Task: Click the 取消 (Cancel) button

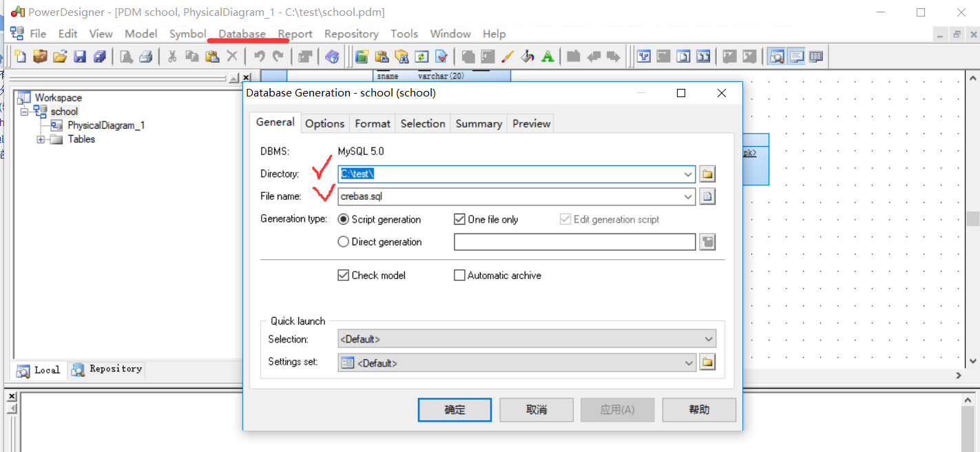Action: coord(536,409)
